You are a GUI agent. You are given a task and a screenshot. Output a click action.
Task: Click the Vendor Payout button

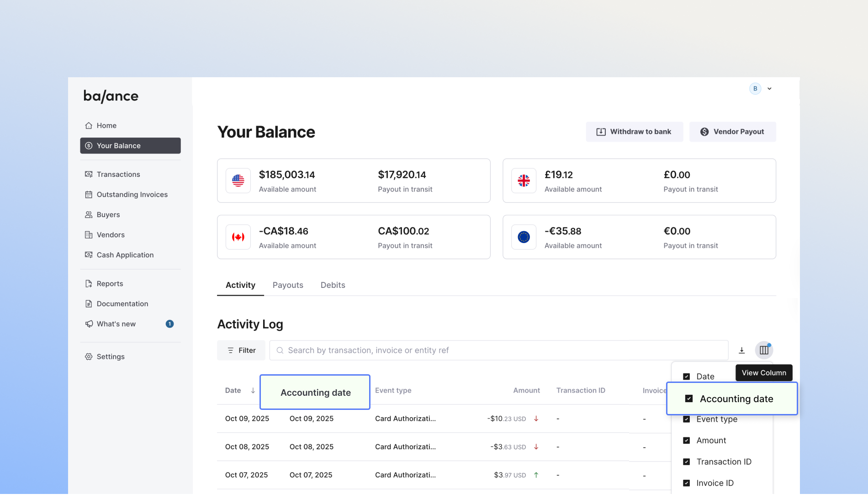point(732,132)
